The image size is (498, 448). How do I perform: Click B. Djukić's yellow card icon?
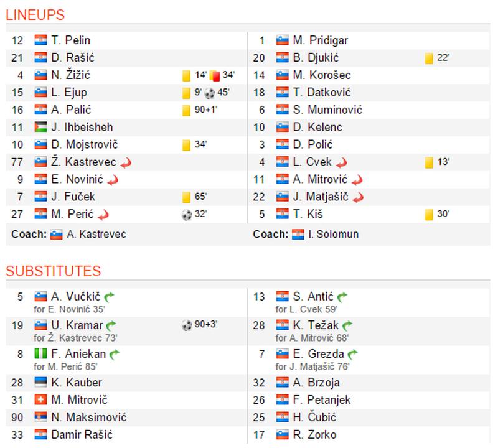(428, 58)
